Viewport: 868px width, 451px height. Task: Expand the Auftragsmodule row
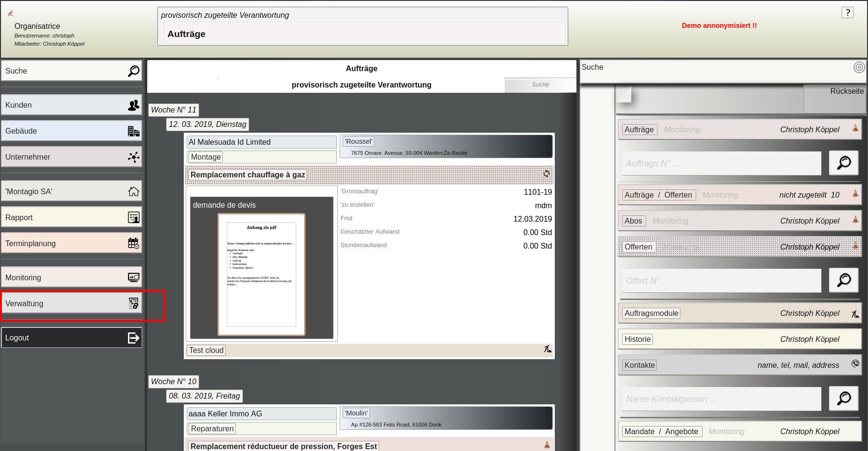pos(651,313)
